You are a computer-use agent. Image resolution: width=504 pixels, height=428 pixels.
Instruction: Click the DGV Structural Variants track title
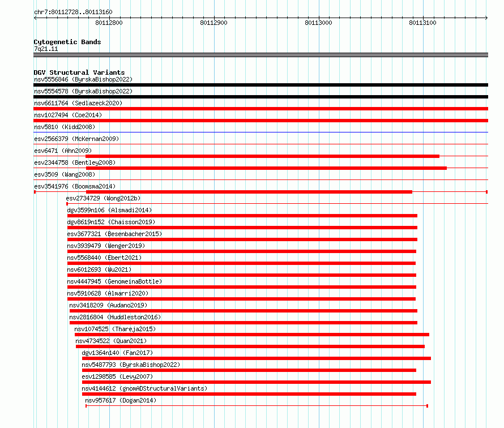click(x=79, y=72)
